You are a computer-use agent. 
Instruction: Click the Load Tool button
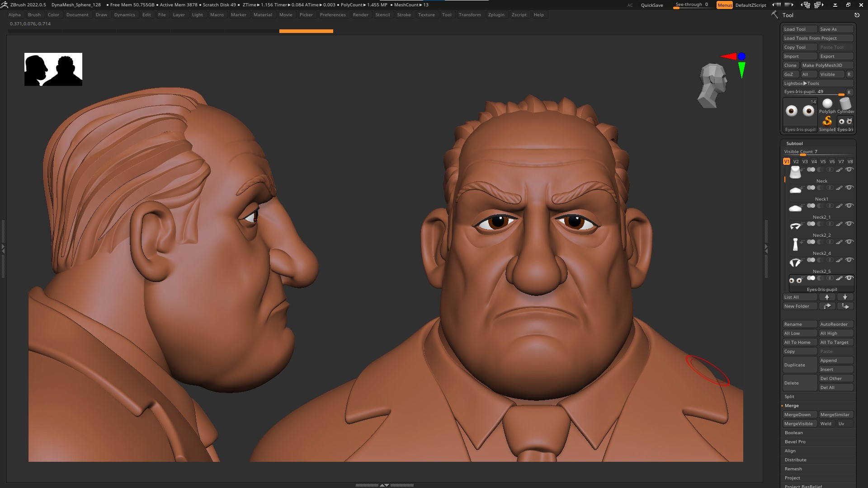click(x=800, y=29)
